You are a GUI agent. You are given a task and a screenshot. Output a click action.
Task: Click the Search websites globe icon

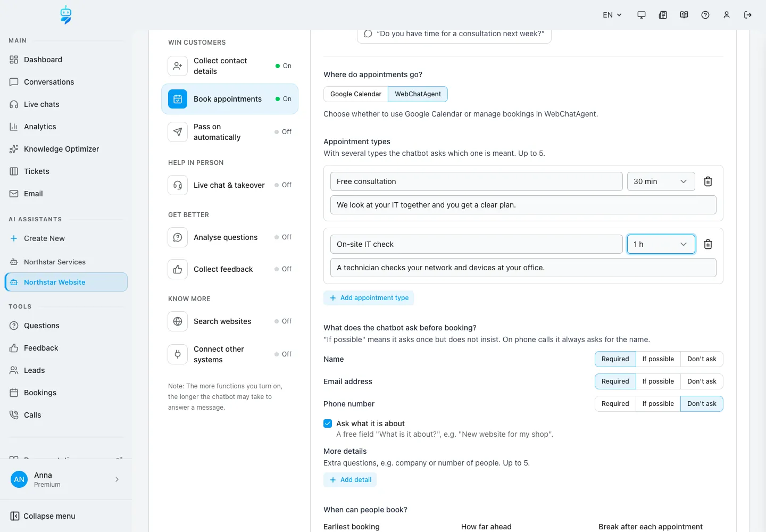click(x=178, y=321)
